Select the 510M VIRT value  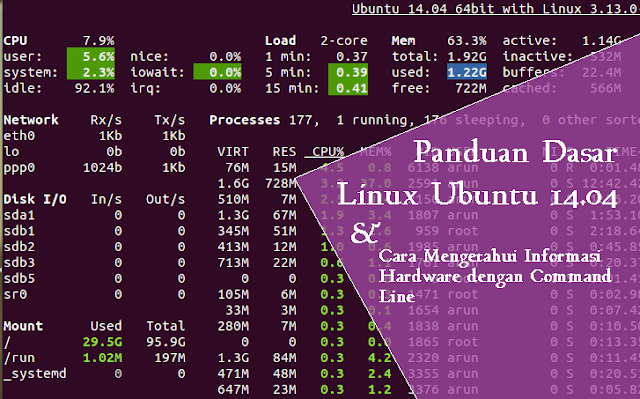pos(233,199)
